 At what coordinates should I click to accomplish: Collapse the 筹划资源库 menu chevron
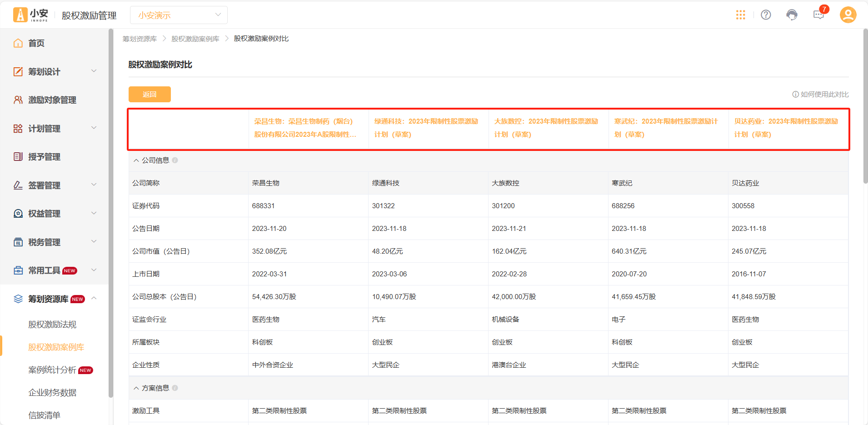click(94, 298)
